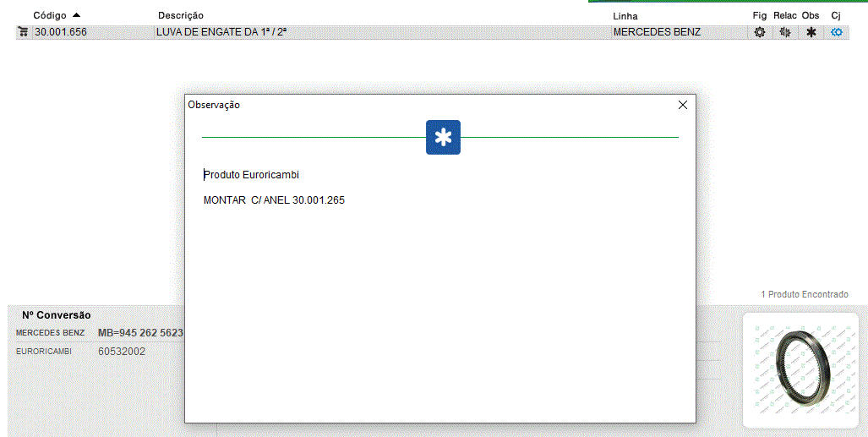Select product code 30.001.656

coord(61,32)
